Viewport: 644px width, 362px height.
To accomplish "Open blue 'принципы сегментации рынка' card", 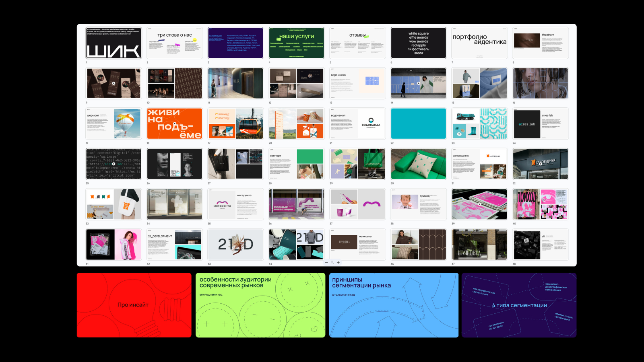I will point(394,305).
